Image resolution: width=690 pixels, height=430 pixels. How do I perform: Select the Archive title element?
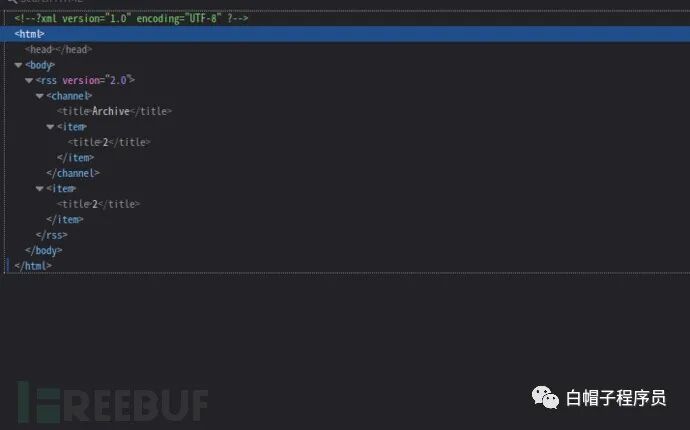114,111
